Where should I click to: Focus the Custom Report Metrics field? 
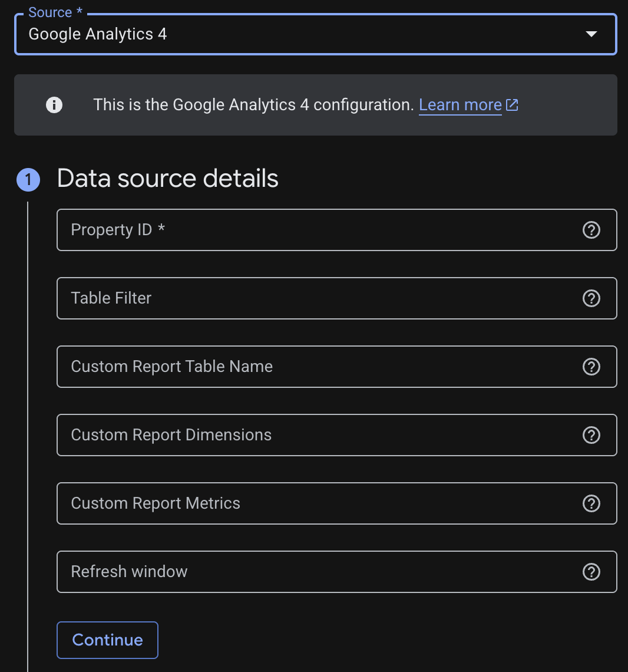[x=318, y=503]
